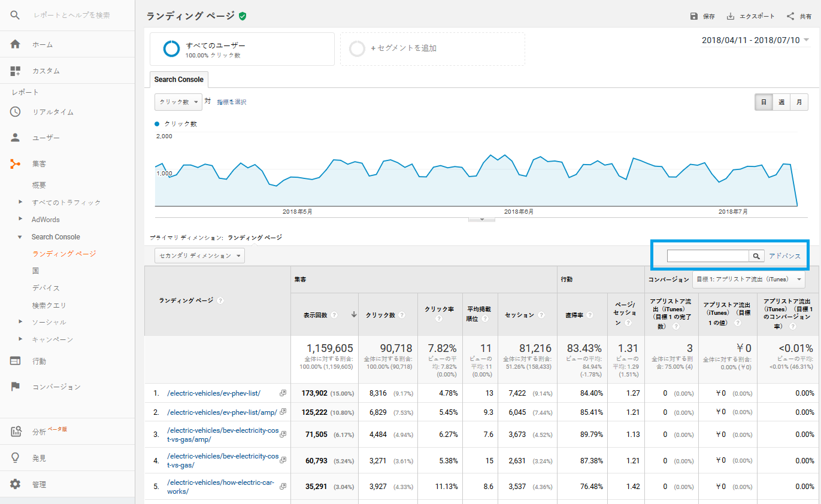Screen dimensions: 821x504
Task: Open /electric-vehicles/how-electric-car-works/ link
Action: click(x=221, y=487)
